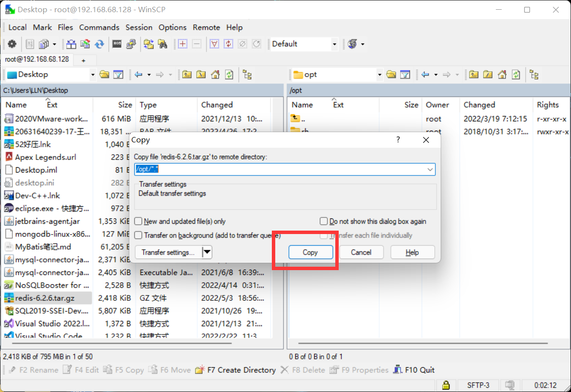The image size is (571, 392).
Task: Click F7 Create Directory
Action: click(x=235, y=370)
